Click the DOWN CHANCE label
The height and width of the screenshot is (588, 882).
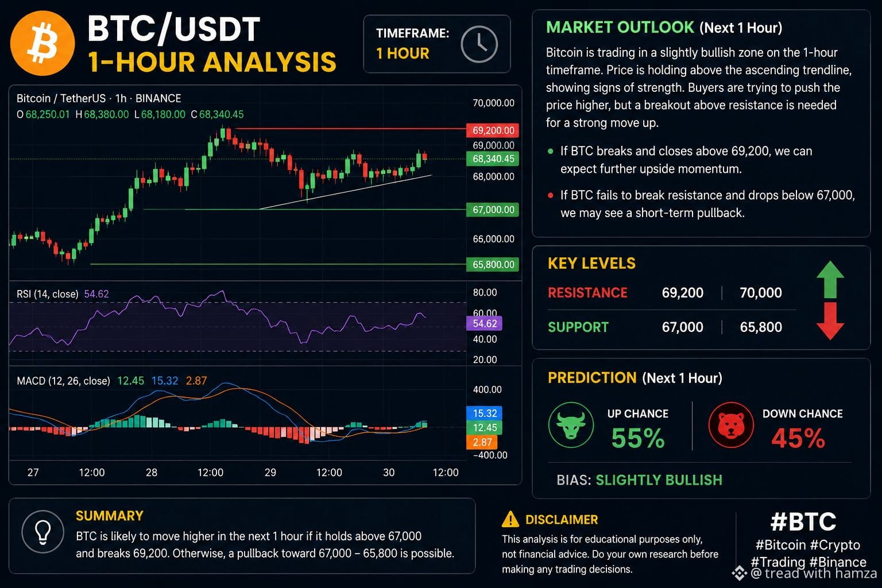[x=802, y=414]
